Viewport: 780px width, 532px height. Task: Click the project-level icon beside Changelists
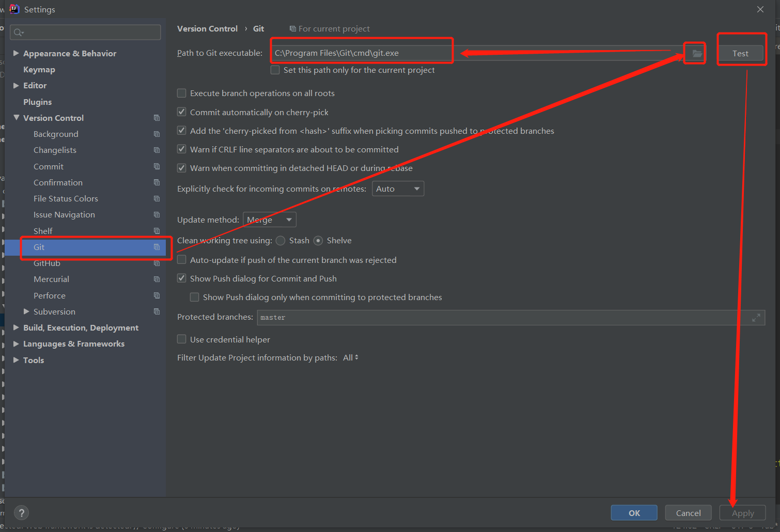click(157, 150)
